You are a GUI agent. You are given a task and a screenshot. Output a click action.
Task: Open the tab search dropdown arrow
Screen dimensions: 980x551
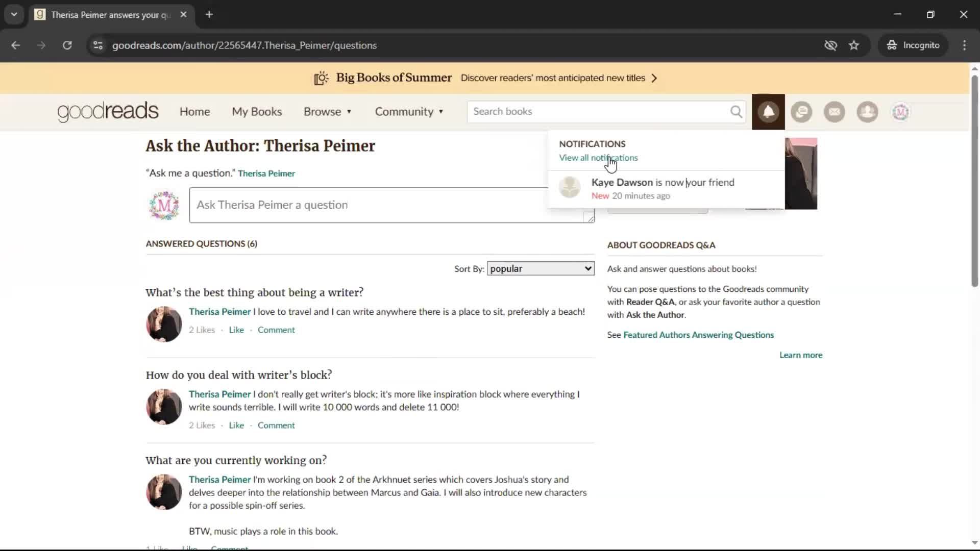[14, 14]
